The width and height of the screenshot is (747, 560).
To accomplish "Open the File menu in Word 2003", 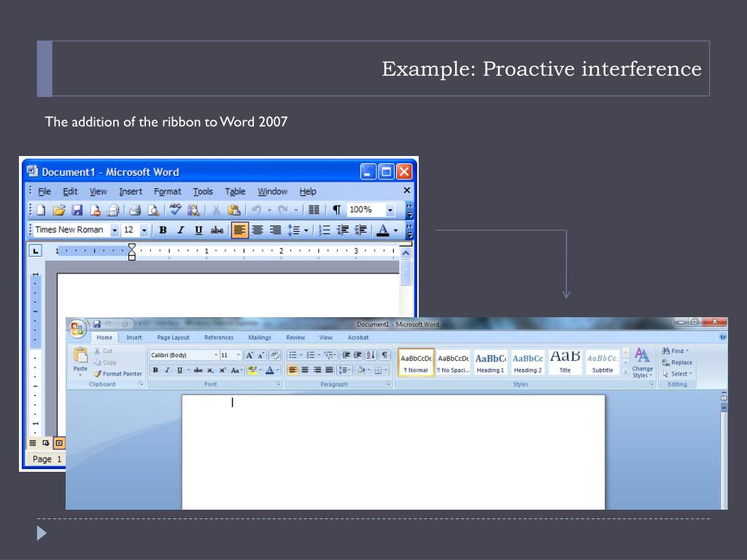I will tap(44, 192).
